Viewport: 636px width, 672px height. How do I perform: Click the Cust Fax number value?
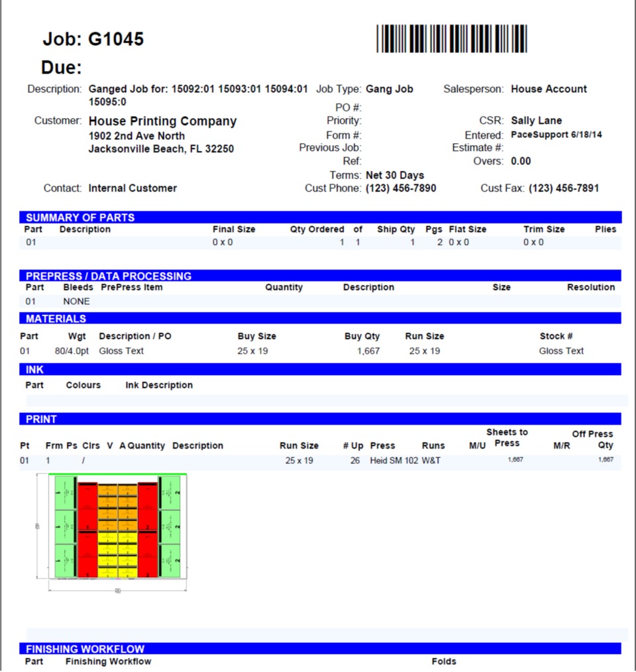point(563,188)
